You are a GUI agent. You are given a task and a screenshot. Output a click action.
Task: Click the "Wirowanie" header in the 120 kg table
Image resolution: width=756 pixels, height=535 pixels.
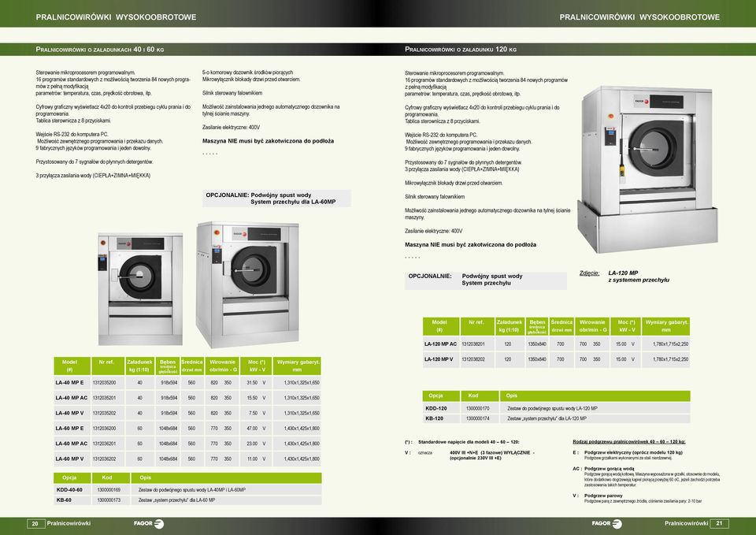pyautogui.click(x=592, y=326)
